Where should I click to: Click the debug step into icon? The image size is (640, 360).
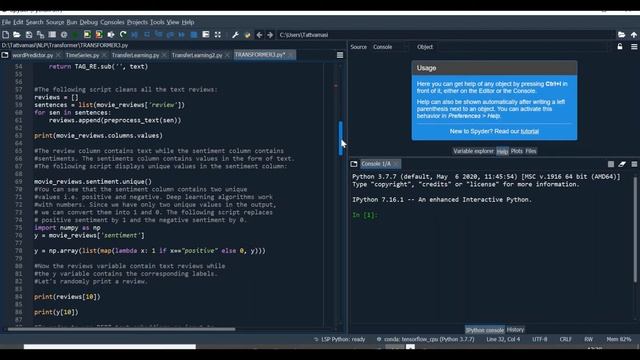158,35
